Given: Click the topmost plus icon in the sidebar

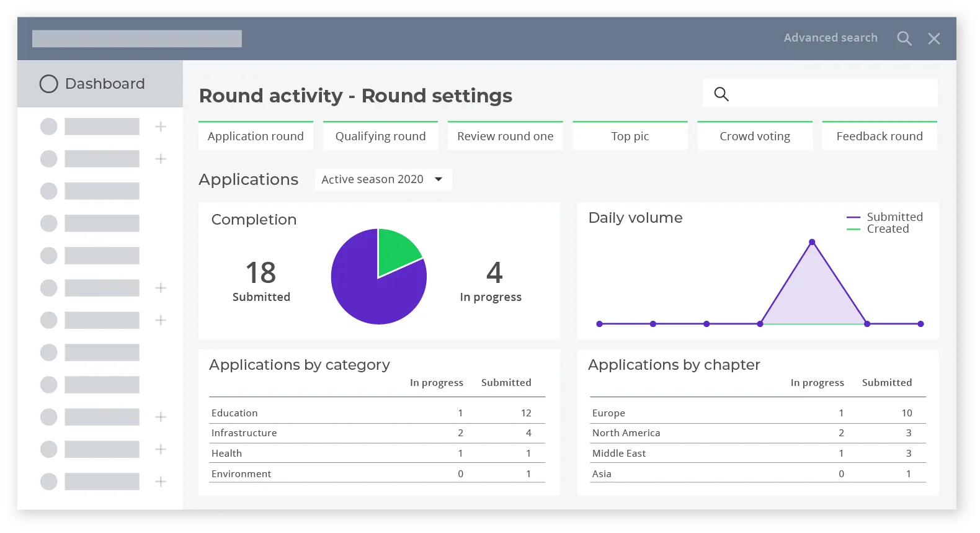Looking at the screenshot, I should point(161,127).
